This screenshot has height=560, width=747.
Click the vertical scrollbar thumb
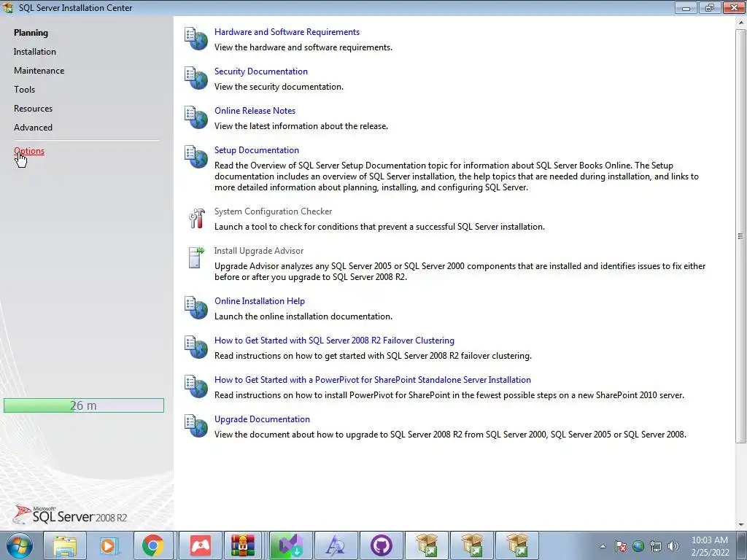click(740, 236)
